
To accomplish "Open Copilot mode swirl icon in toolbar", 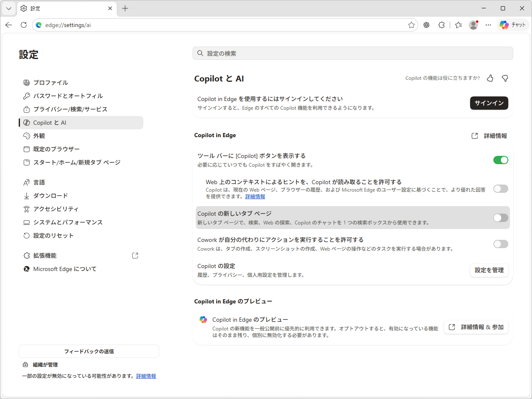I will pos(426,25).
